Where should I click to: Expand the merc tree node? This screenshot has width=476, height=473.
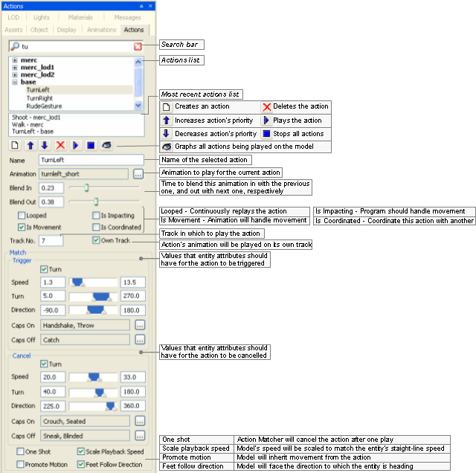pyautogui.click(x=15, y=60)
